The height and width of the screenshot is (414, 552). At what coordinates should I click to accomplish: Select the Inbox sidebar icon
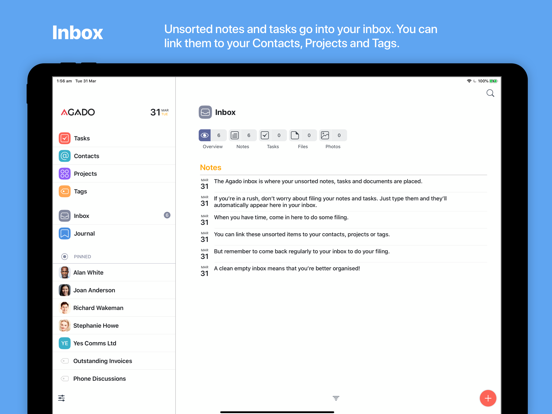pyautogui.click(x=65, y=215)
